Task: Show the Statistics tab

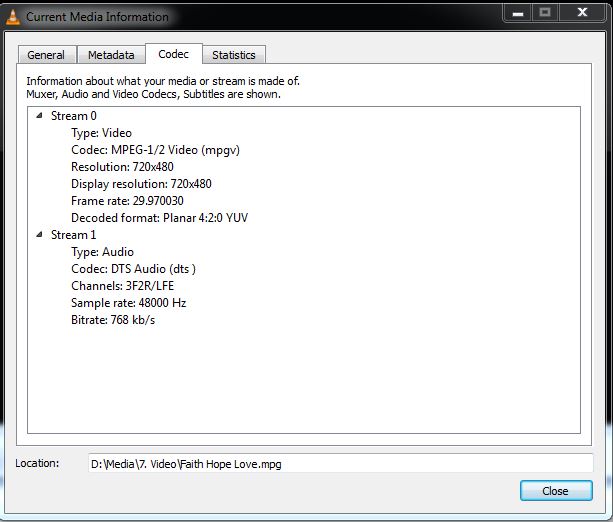Action: click(x=234, y=55)
